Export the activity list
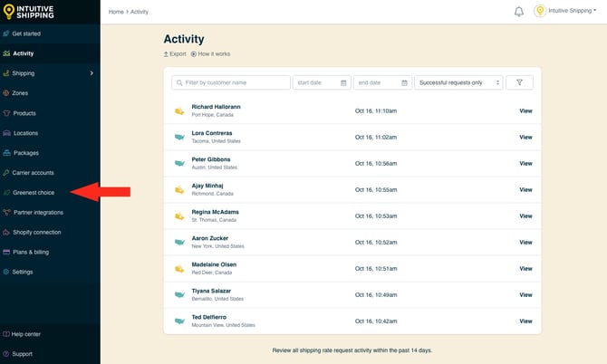 [x=175, y=54]
